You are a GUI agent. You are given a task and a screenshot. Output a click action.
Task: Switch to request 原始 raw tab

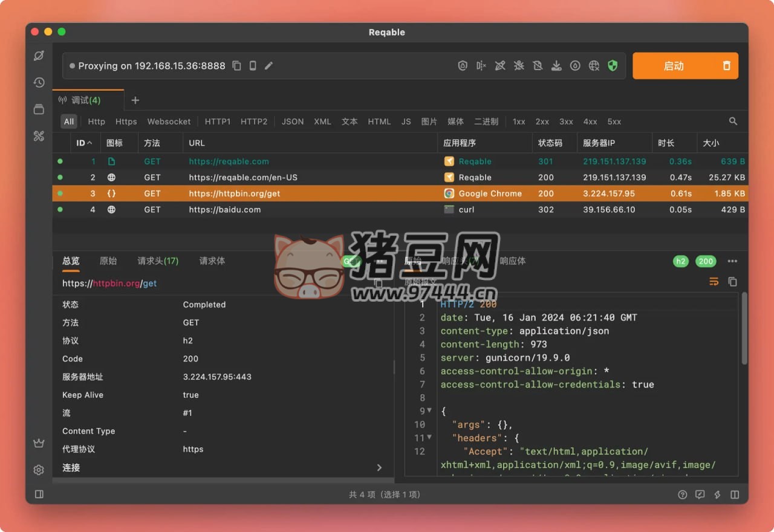point(108,261)
